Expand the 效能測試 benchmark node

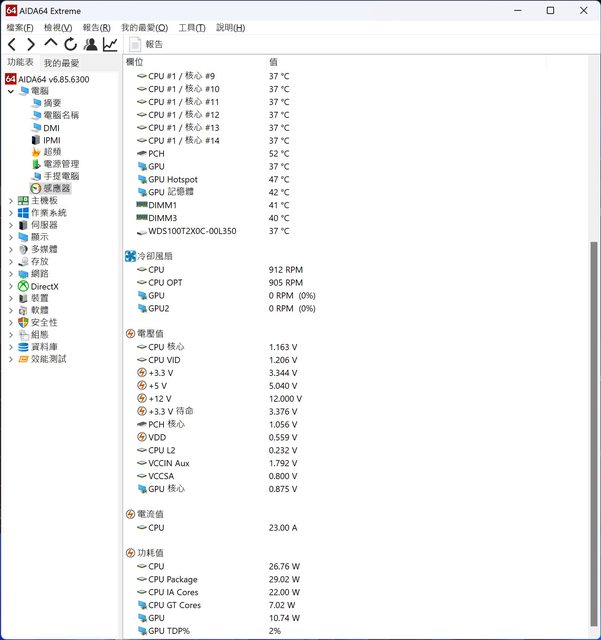point(11,359)
